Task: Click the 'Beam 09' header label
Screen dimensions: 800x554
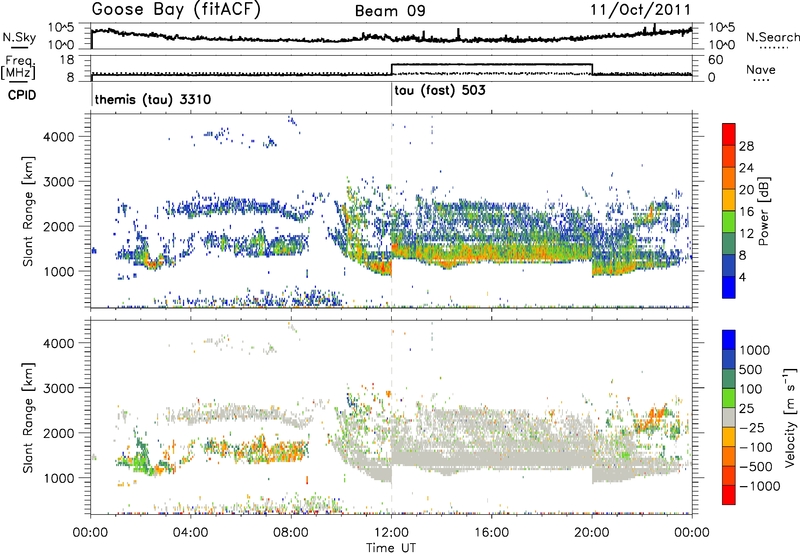Action: [x=390, y=11]
